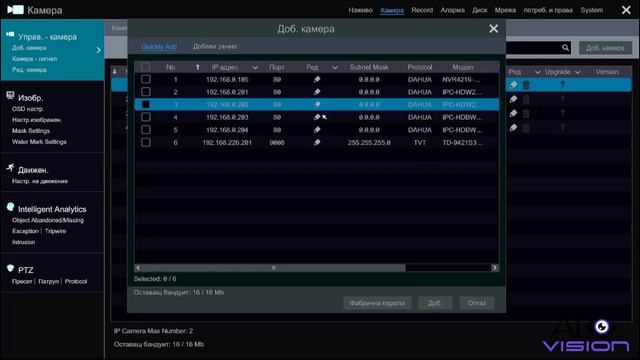Viewport: 640px width, 360px height.
Task: Click the running man Движен. icon
Action: [10, 167]
